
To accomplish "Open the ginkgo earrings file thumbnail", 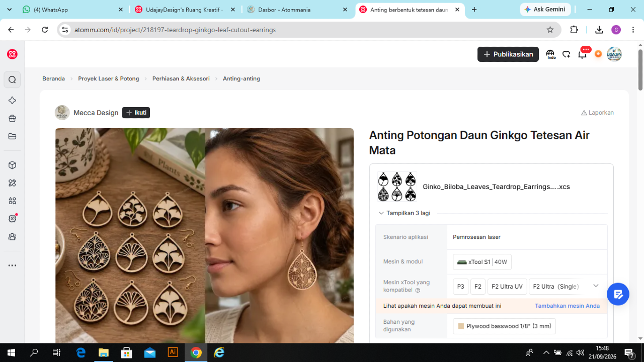I will pyautogui.click(x=397, y=187).
